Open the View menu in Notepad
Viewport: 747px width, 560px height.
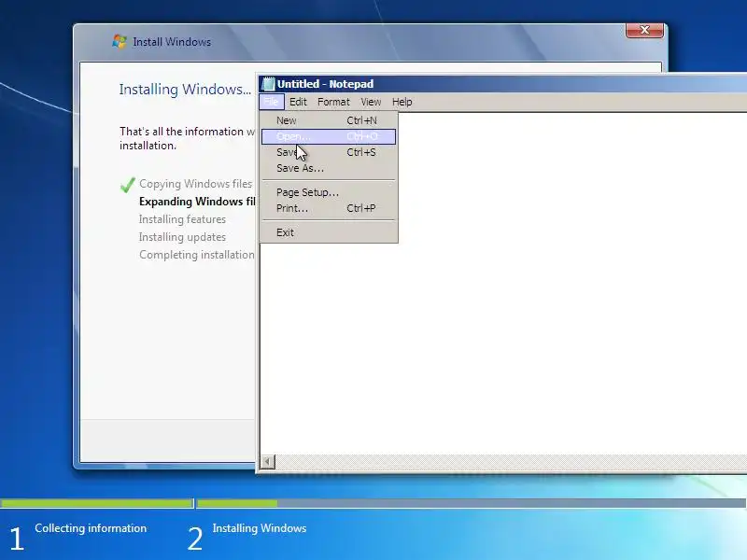(x=371, y=102)
